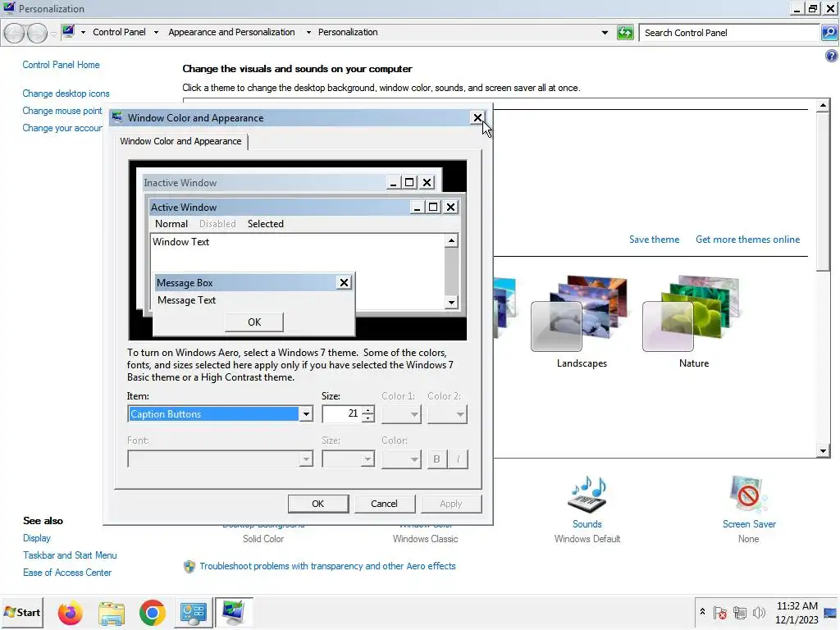Image resolution: width=840 pixels, height=630 pixels.
Task: Click Cancel in Window Color dialog
Action: 384,504
